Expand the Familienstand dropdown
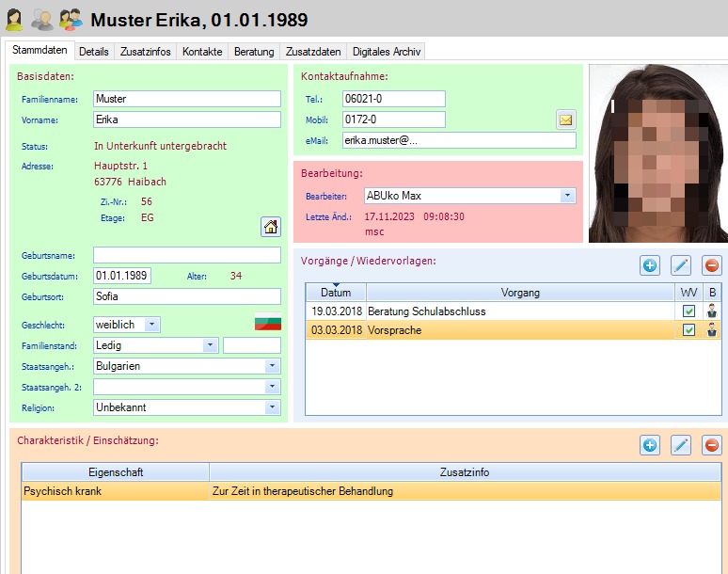728x574 pixels. (x=210, y=345)
